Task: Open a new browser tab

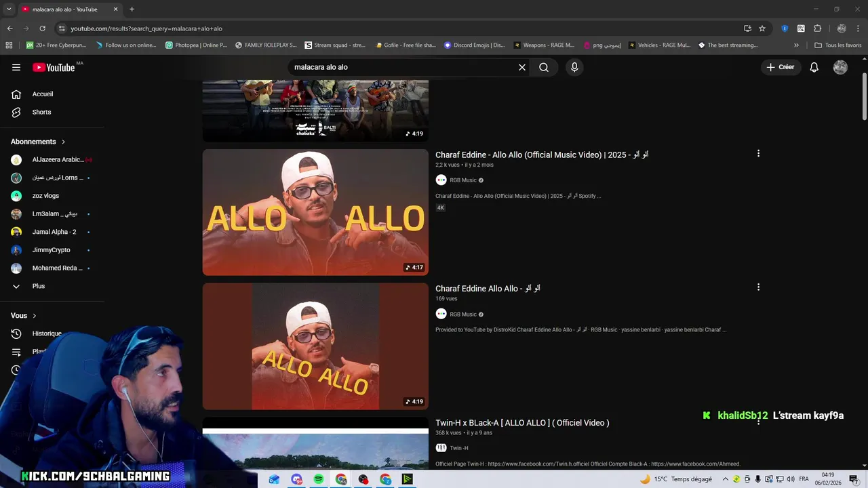Action: coord(132,9)
